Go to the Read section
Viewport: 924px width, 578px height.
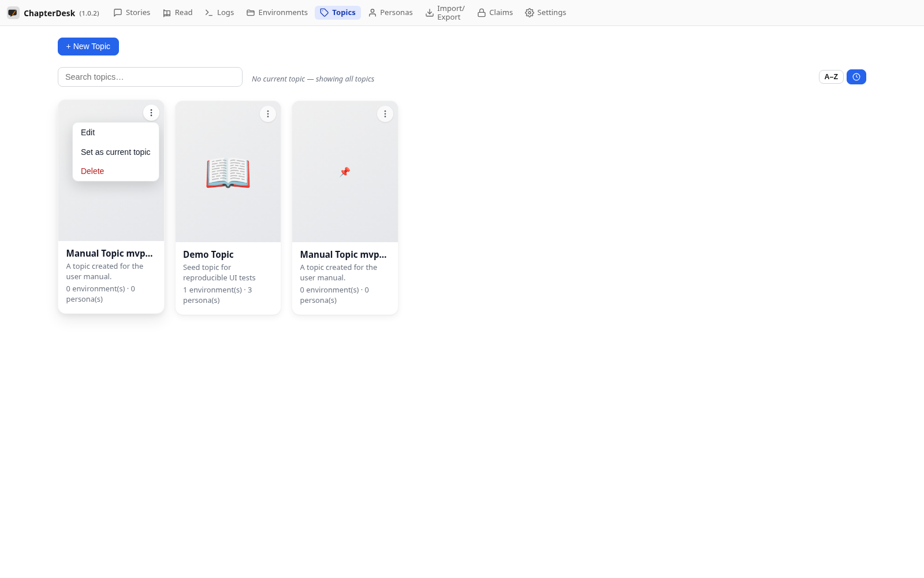[x=177, y=13]
